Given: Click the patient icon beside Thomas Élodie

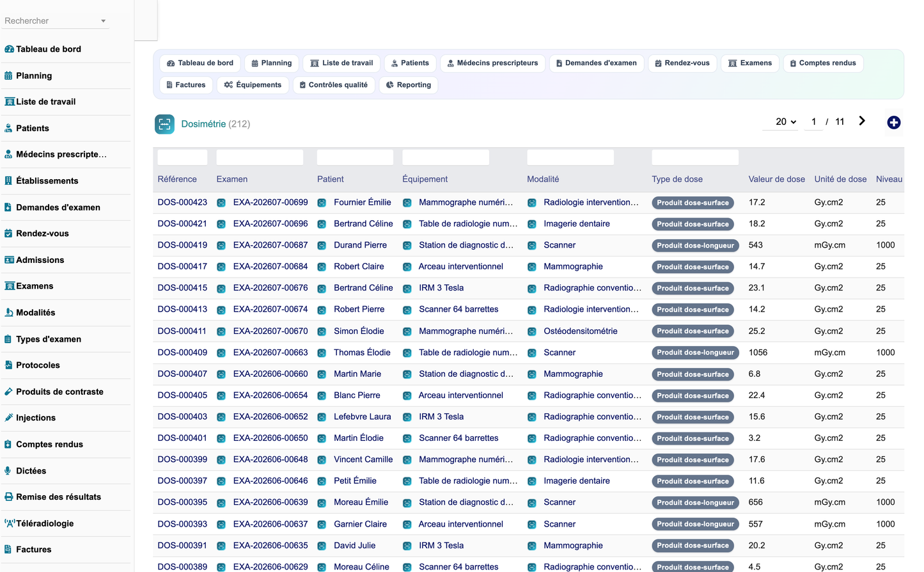Looking at the screenshot, I should tap(322, 353).
